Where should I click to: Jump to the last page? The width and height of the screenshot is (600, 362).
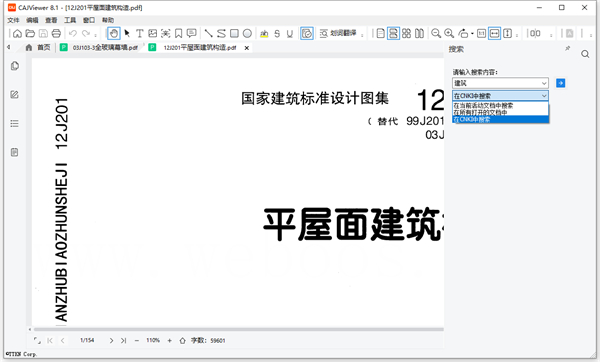[123, 340]
